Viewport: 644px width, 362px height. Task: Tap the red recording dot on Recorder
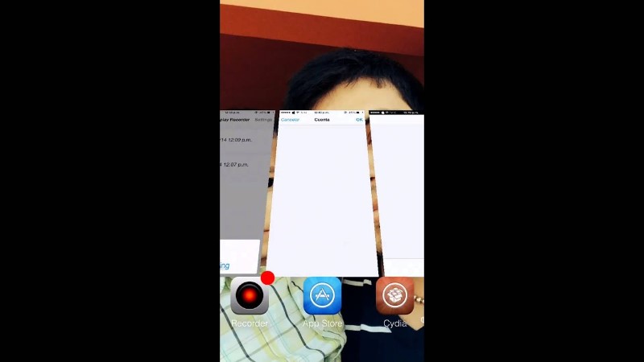pos(267,278)
